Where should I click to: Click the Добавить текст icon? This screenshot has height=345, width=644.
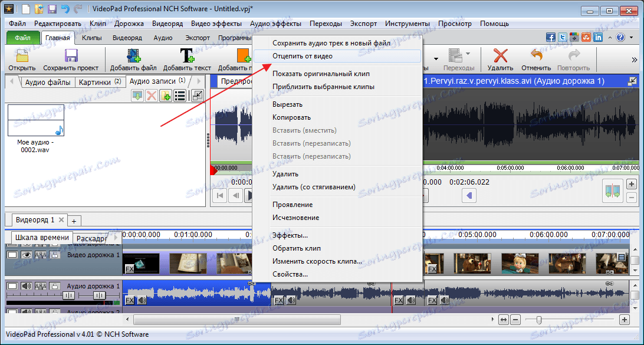coord(188,55)
